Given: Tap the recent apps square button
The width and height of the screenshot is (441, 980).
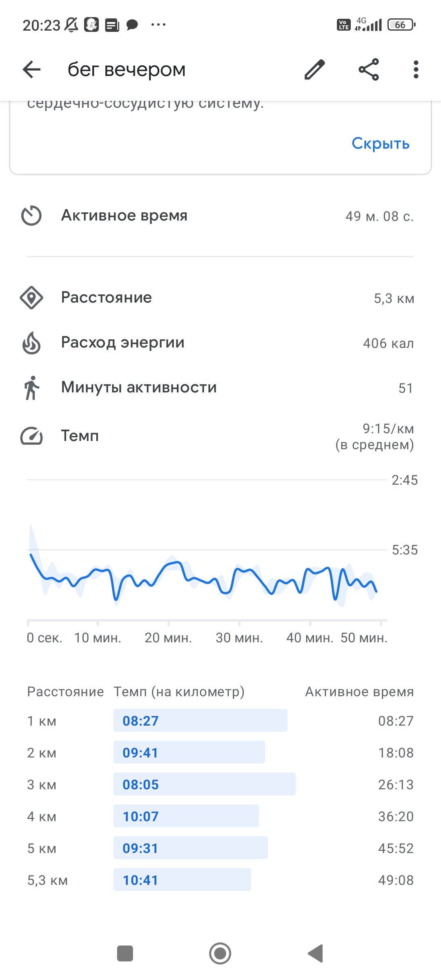Looking at the screenshot, I should tap(125, 953).
